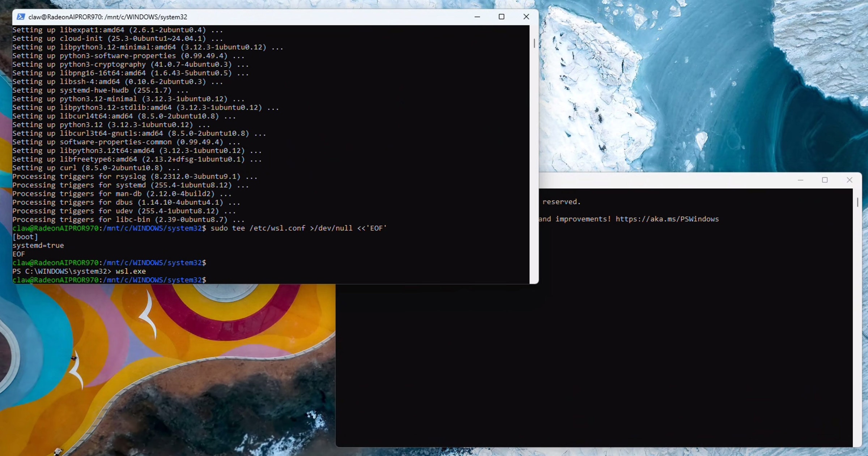The height and width of the screenshot is (456, 868).
Task: Close the claw@RadeonAIPROR970 terminal window
Action: [x=526, y=17]
